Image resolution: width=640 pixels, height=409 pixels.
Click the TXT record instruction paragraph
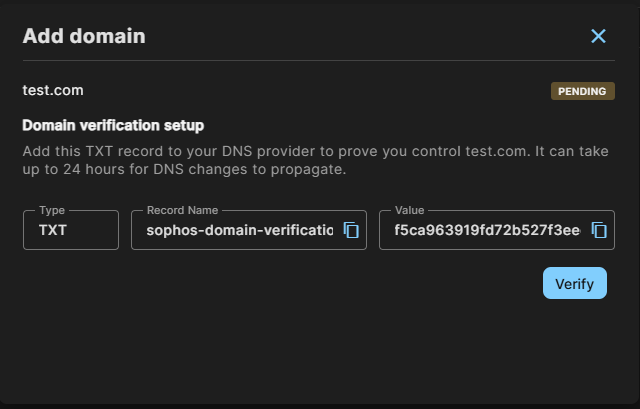tap(316, 160)
